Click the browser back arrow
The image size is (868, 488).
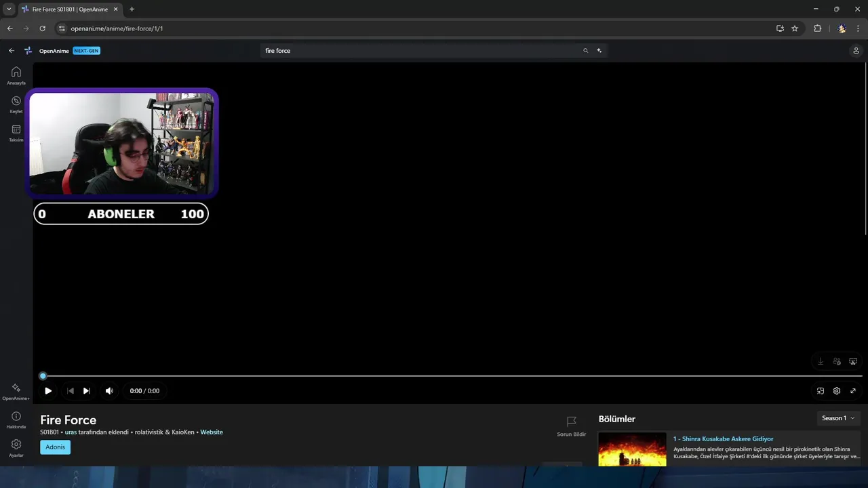10,28
